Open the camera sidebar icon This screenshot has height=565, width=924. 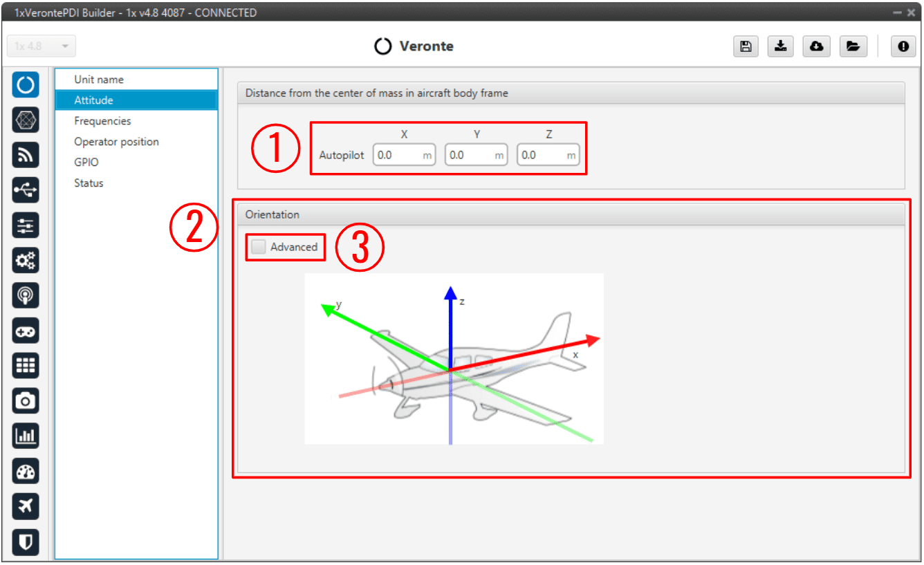[26, 400]
